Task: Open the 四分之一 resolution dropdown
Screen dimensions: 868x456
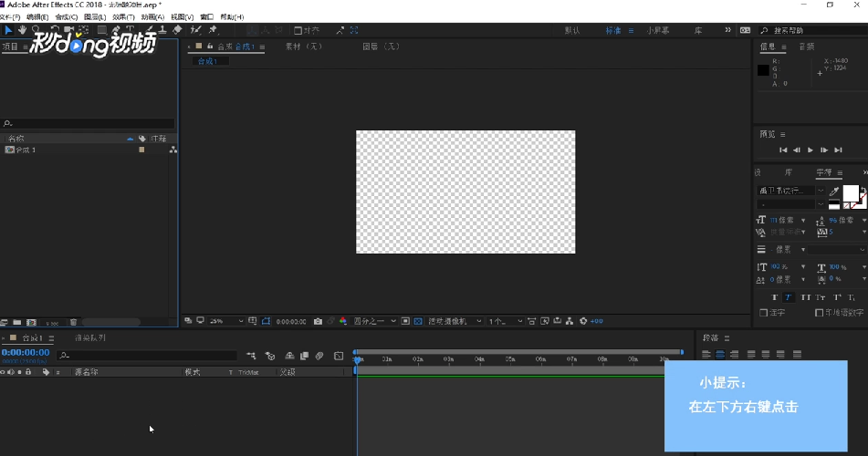Action: click(x=375, y=321)
